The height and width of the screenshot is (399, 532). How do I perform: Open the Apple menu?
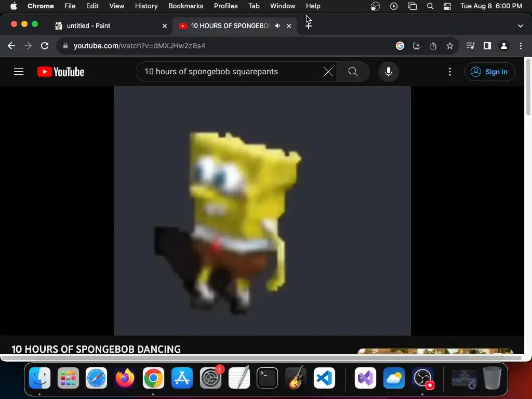point(14,6)
